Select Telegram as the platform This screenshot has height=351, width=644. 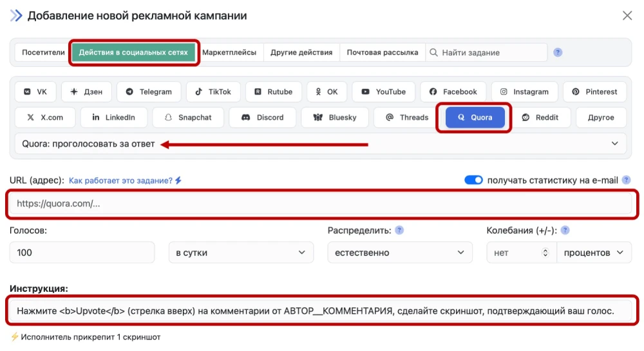[149, 91]
